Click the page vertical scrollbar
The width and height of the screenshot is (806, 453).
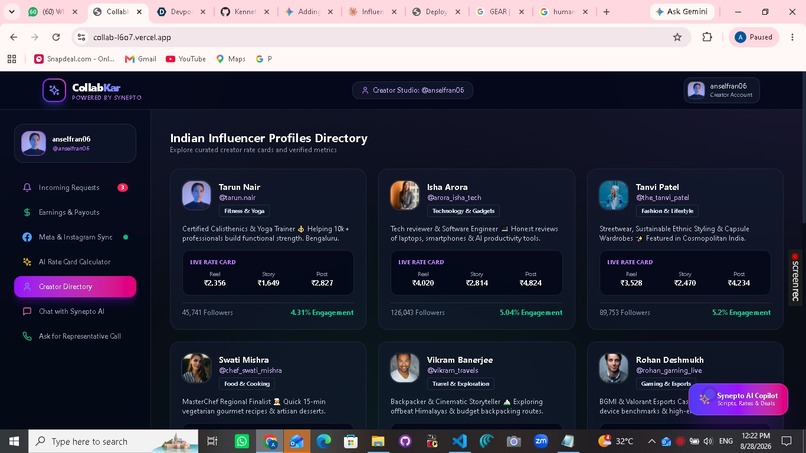(803, 149)
